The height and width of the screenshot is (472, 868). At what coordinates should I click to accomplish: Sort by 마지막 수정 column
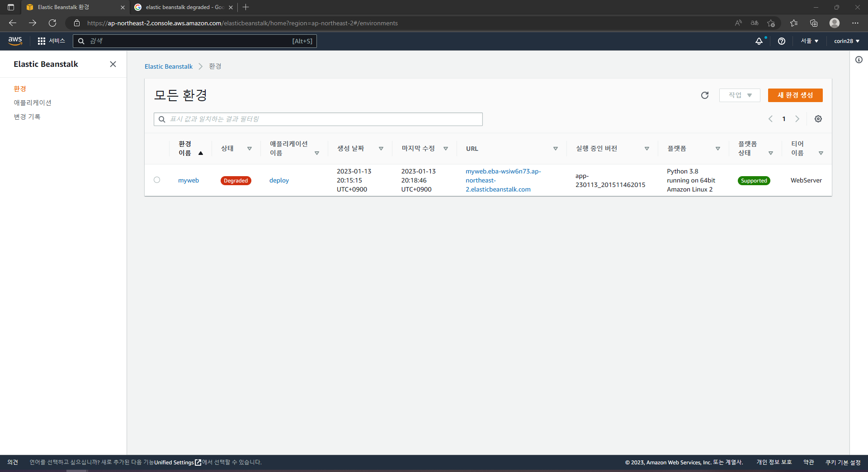point(425,149)
